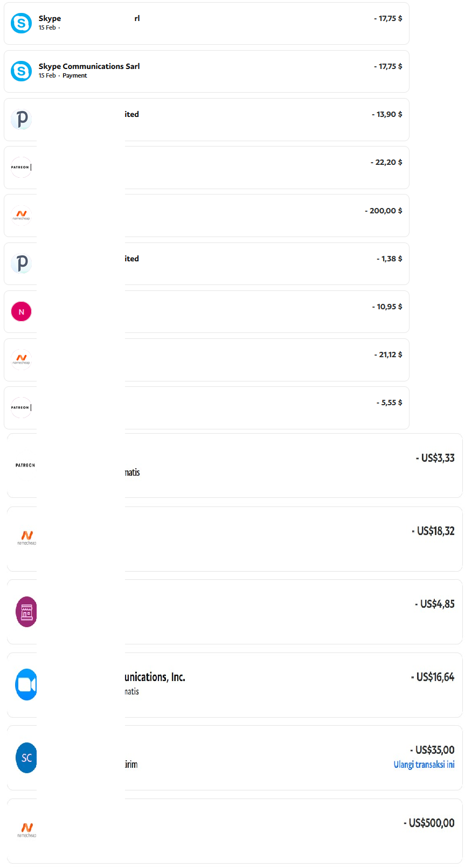This screenshot has height=868, width=465.
Task: Open the - US$500,00 transaction amount
Action: click(x=429, y=823)
